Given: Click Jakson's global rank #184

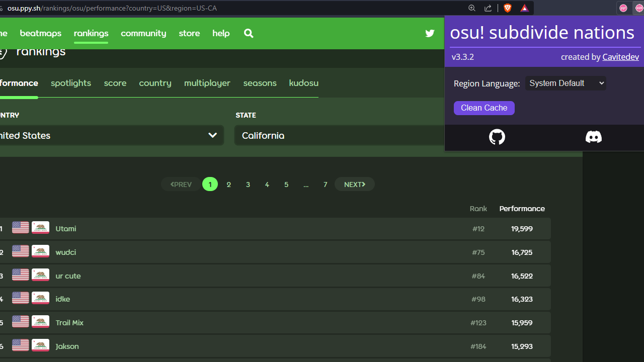Looking at the screenshot, I should (478, 346).
